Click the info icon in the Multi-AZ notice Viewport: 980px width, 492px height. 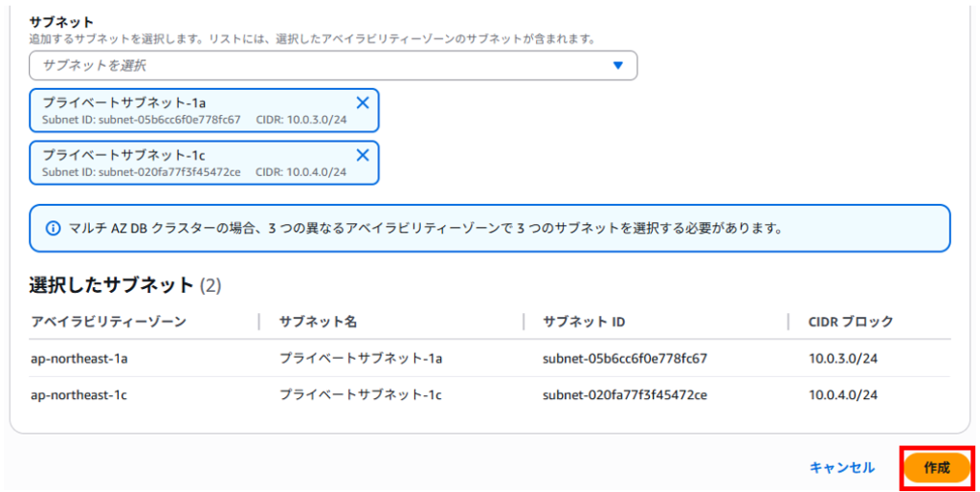coord(54,228)
